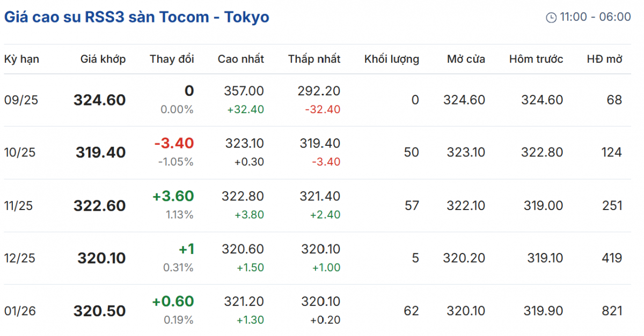
Task: Click the green +3.60 change value
Action: pyautogui.click(x=173, y=196)
